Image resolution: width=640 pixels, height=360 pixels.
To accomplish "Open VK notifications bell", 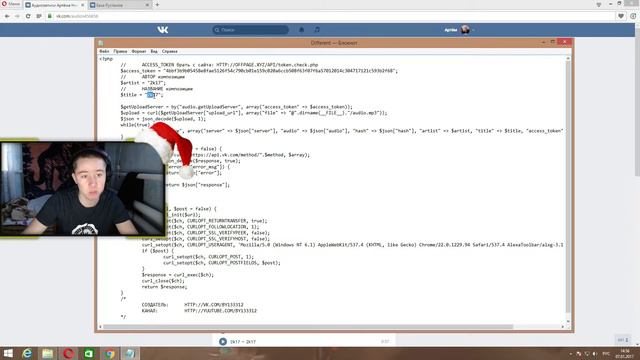I will [302, 30].
